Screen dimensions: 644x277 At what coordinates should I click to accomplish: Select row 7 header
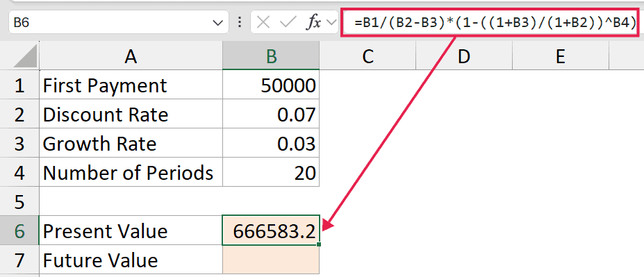(x=19, y=260)
